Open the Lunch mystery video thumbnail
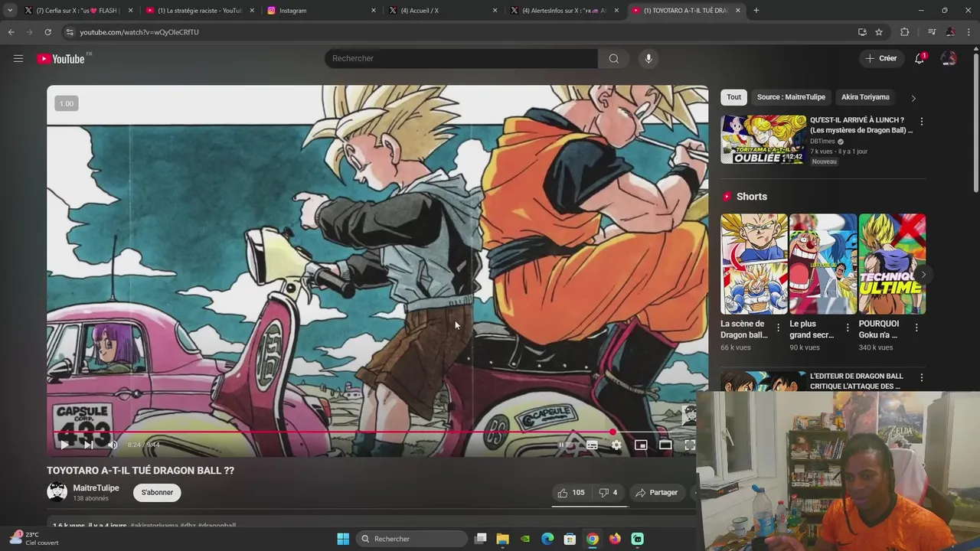 (763, 139)
